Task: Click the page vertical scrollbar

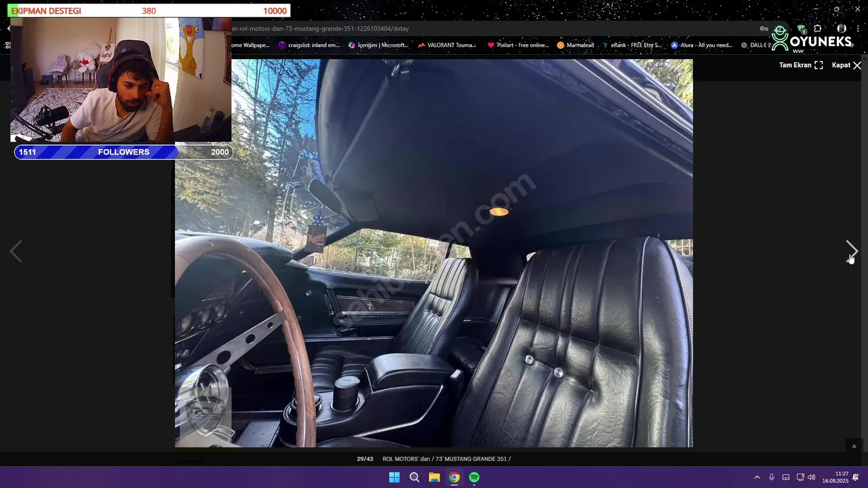Action: [x=865, y=258]
